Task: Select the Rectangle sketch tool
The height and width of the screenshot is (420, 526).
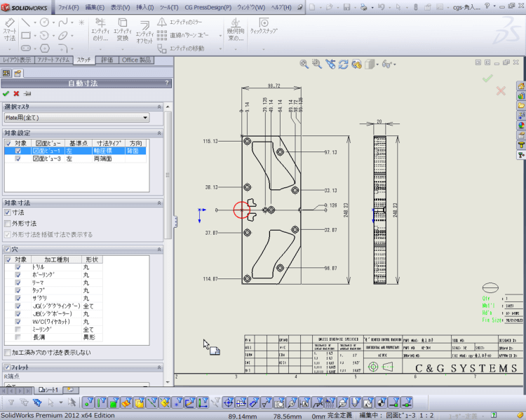Action: [x=26, y=35]
